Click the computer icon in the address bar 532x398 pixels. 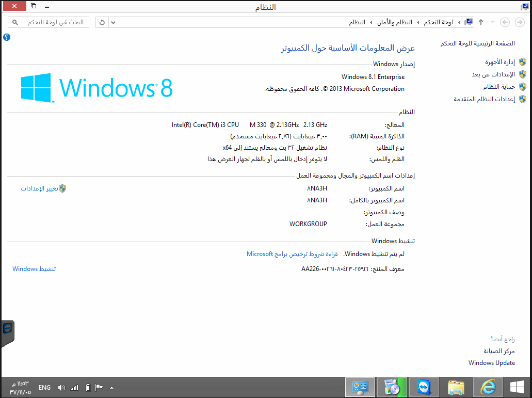point(469,22)
